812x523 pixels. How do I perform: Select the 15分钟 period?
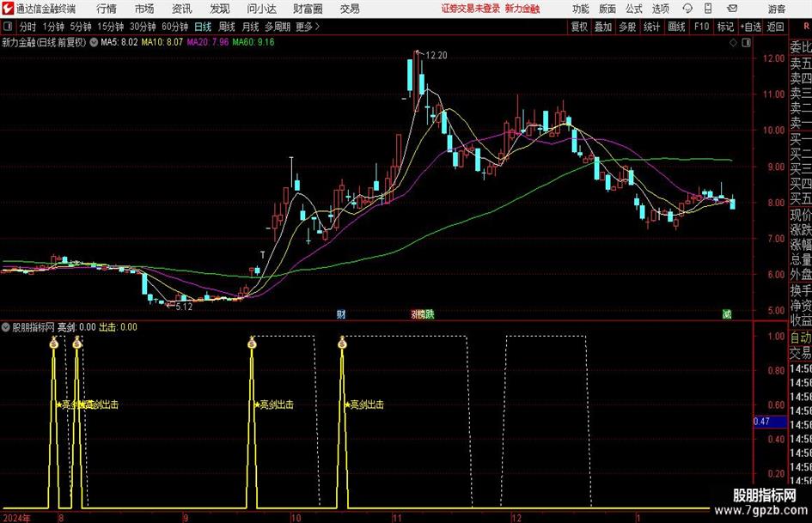[110, 27]
